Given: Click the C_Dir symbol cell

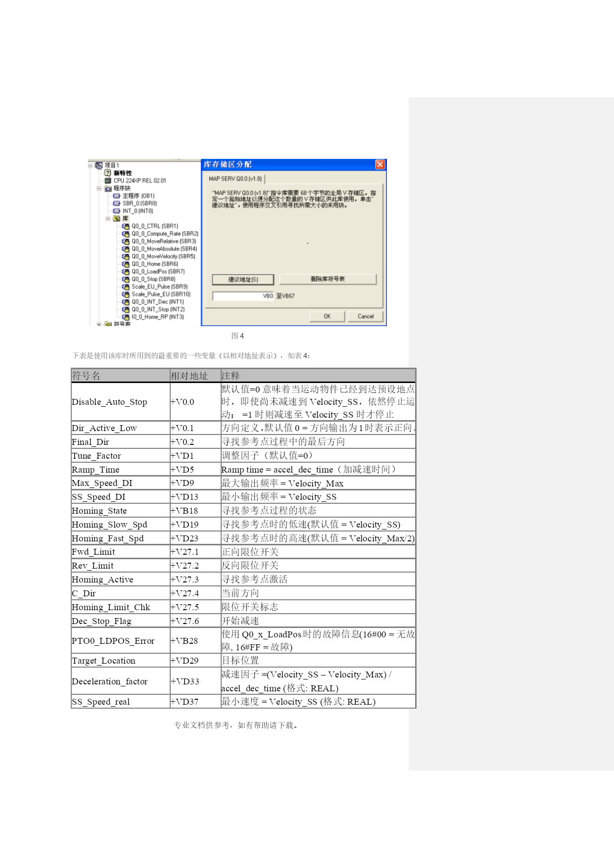Looking at the screenshot, I should tap(121, 593).
